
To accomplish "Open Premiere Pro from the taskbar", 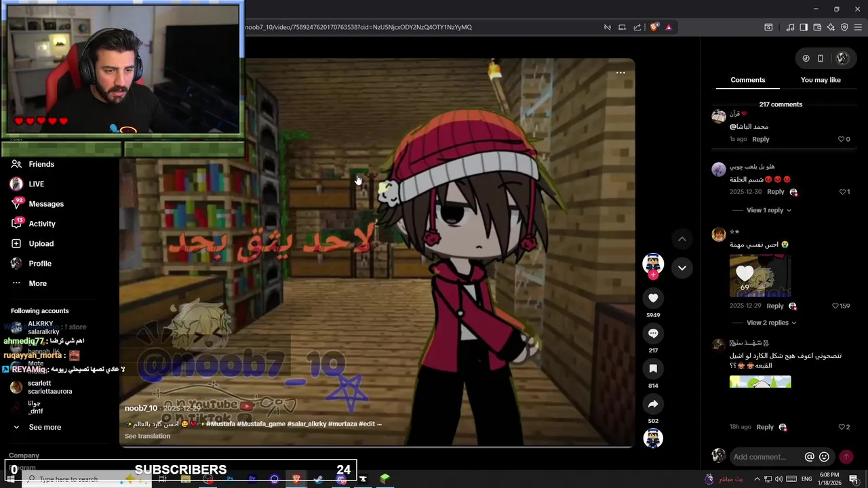I will 252,479.
